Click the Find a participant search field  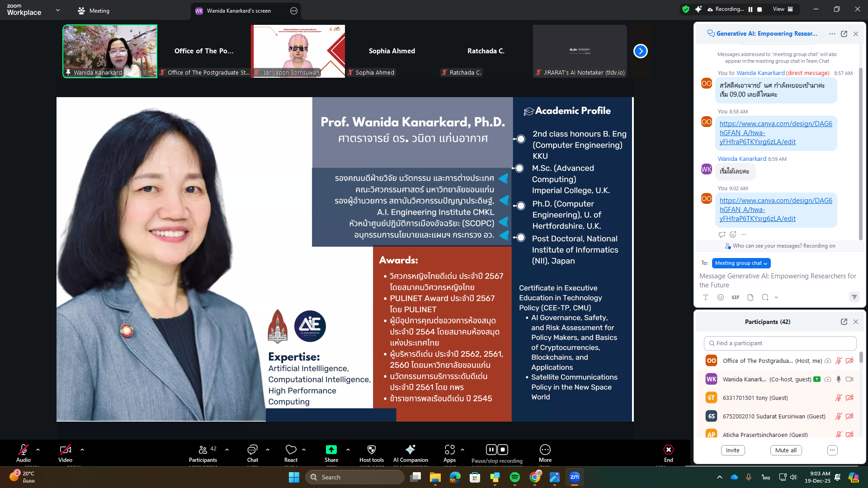780,343
